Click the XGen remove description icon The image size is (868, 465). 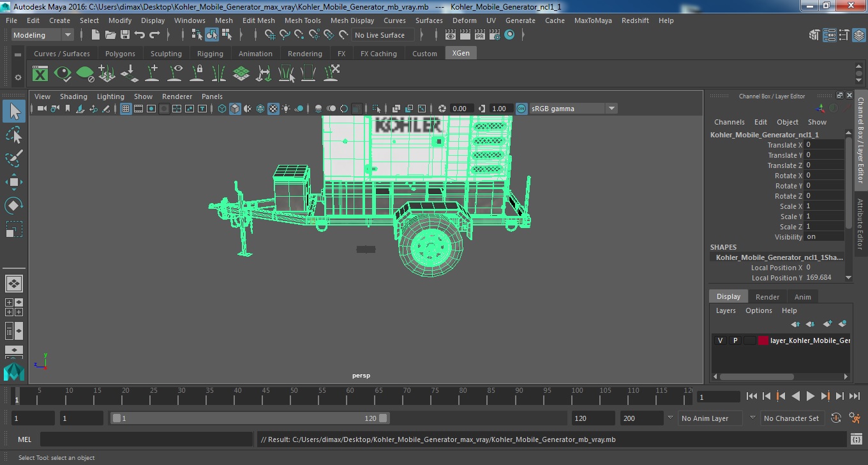click(x=331, y=74)
